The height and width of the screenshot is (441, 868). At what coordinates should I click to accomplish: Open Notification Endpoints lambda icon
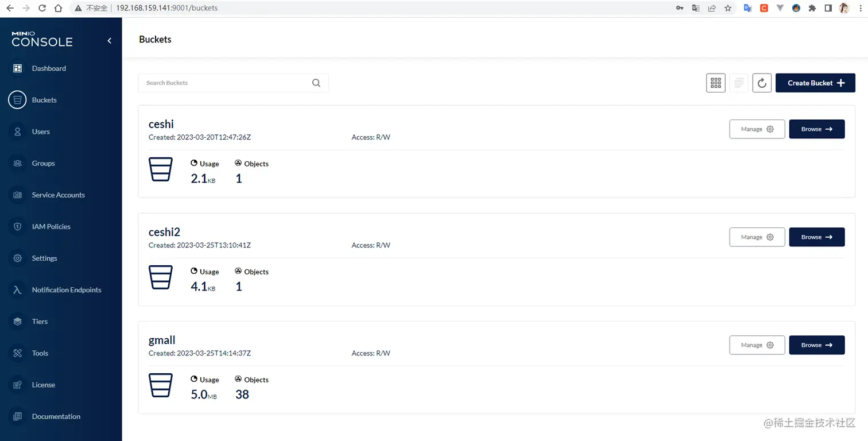[x=17, y=290]
